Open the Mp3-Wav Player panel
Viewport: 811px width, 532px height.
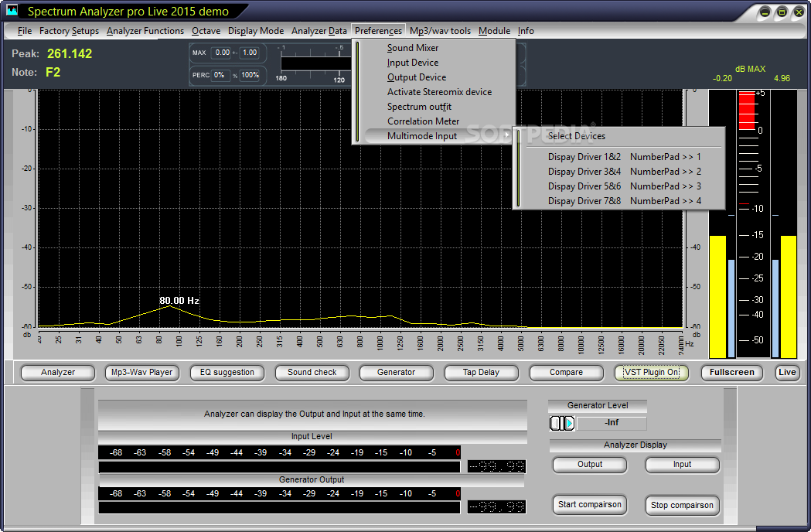click(x=141, y=372)
